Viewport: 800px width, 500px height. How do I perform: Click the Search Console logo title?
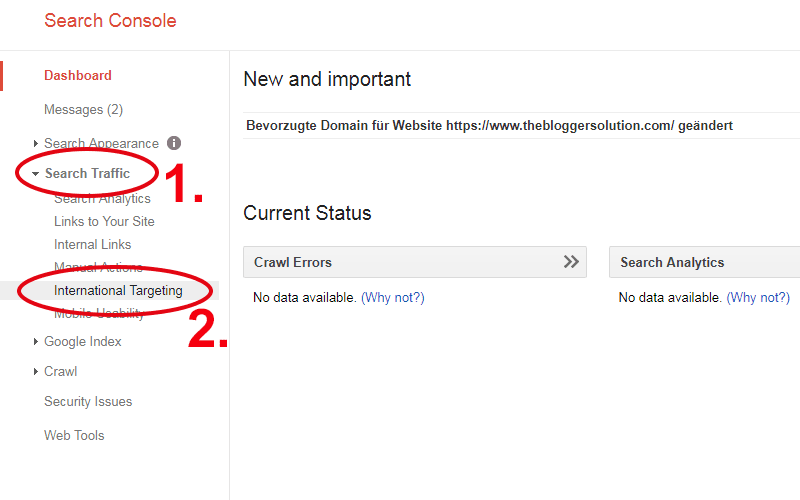tap(110, 21)
